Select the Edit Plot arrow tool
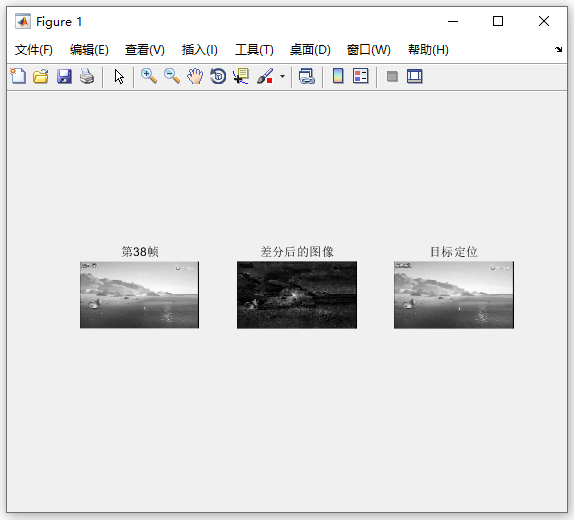 pyautogui.click(x=119, y=77)
